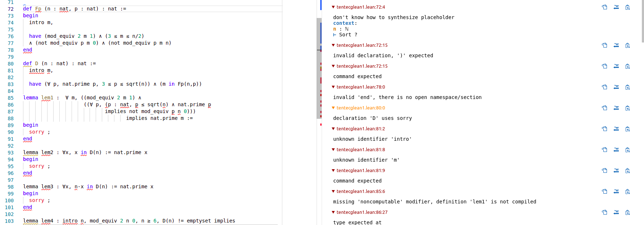Open location link tentecglean1.lean:78:0

360,87
